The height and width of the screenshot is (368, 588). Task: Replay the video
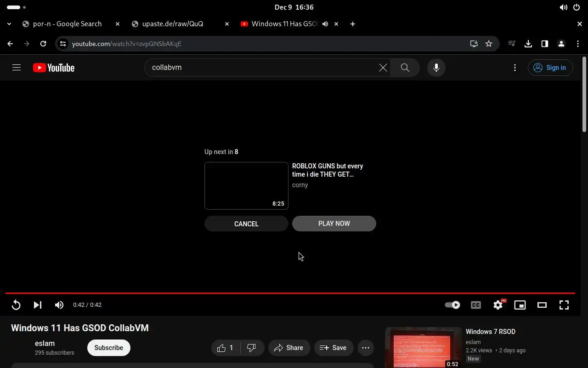click(x=16, y=305)
